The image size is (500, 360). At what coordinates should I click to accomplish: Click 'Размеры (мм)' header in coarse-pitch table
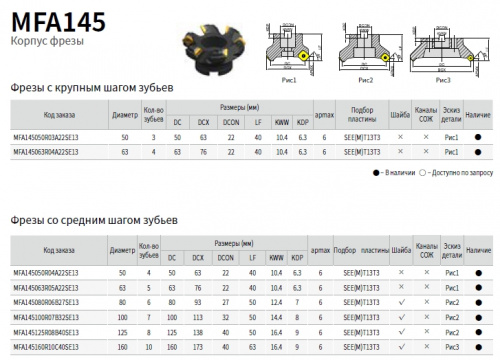pos(239,107)
